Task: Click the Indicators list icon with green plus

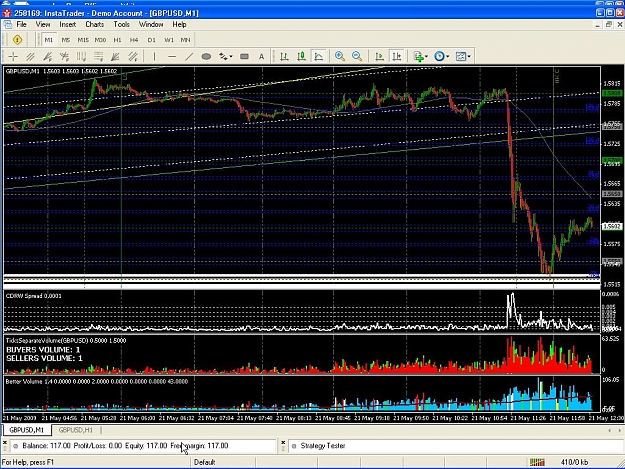Action: (x=418, y=57)
